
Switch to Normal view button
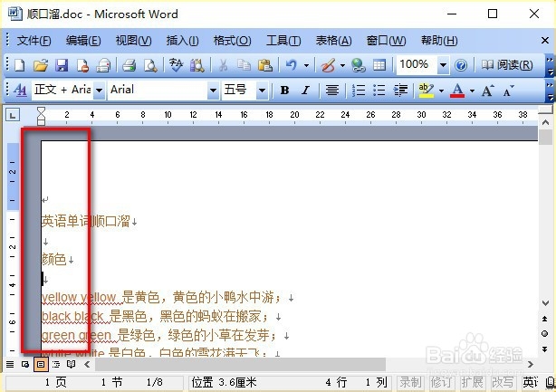(10, 364)
